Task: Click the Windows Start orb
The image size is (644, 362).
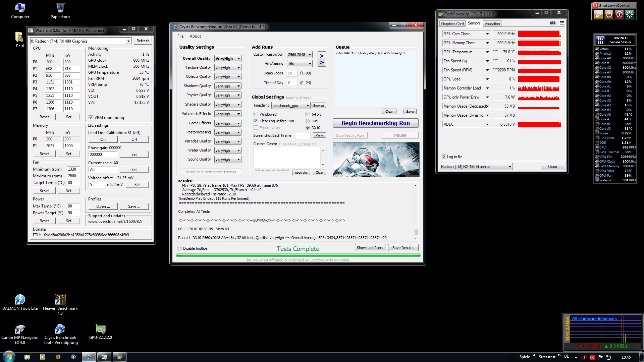Action: tap(9, 356)
